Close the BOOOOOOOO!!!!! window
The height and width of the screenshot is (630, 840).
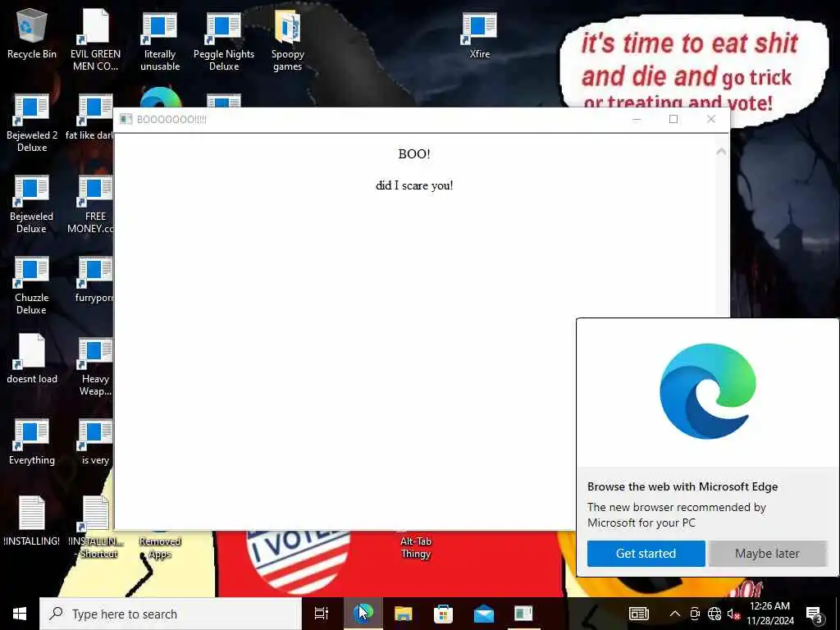(711, 119)
